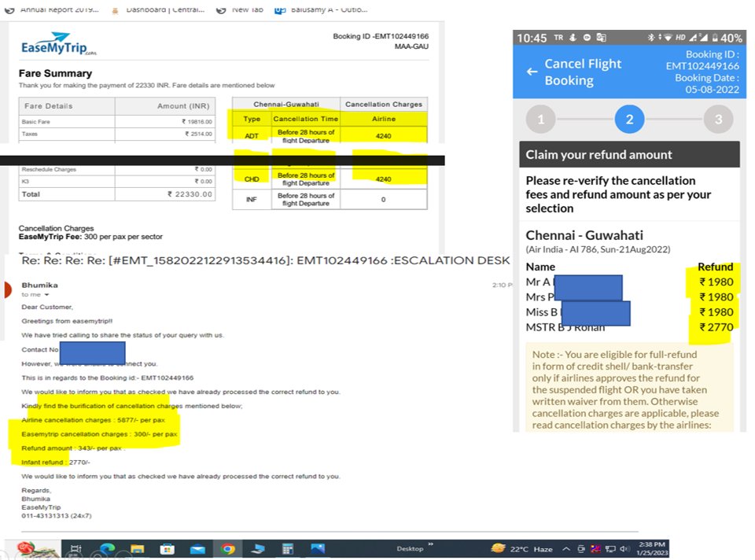The height and width of the screenshot is (560, 755).
Task: Click 'EaseMyTrip Fee: 300 per pax per sector' text
Action: (x=90, y=237)
